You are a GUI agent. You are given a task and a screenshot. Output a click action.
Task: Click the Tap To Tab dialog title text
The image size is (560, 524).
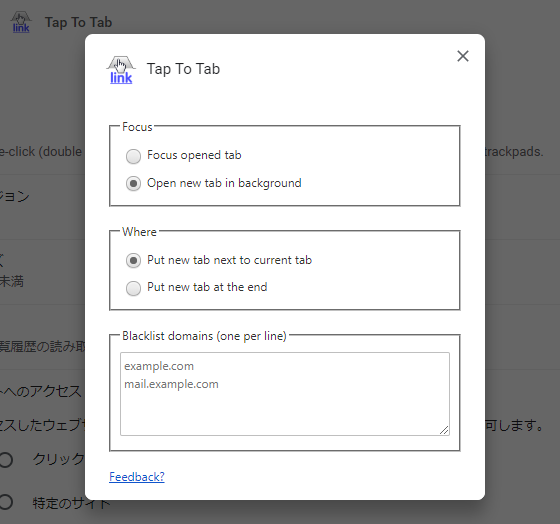183,69
